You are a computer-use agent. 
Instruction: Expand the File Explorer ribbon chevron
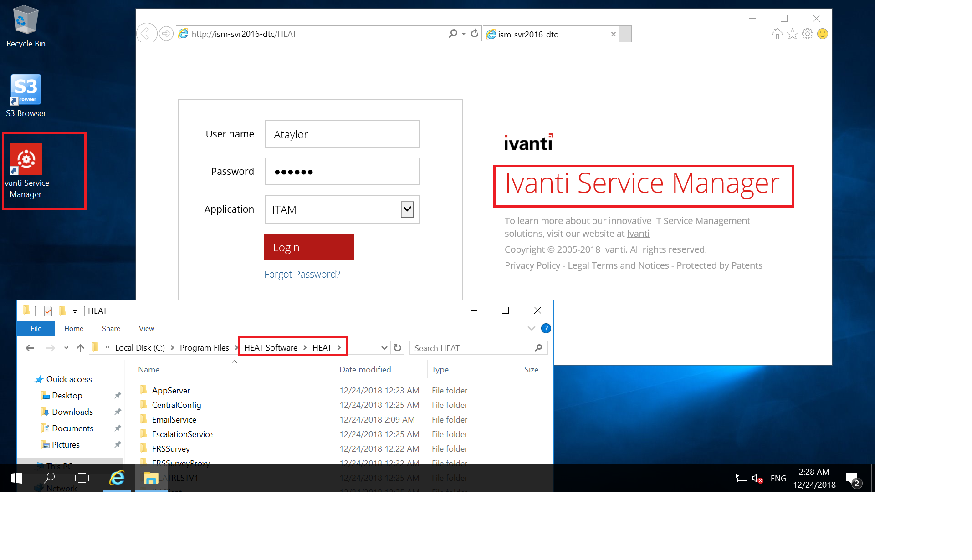point(531,328)
